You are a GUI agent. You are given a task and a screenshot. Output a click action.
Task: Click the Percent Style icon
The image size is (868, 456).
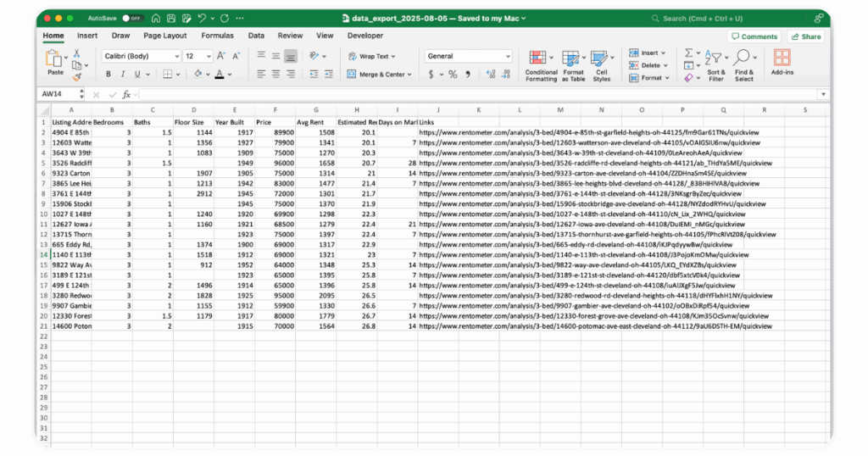[453, 74]
